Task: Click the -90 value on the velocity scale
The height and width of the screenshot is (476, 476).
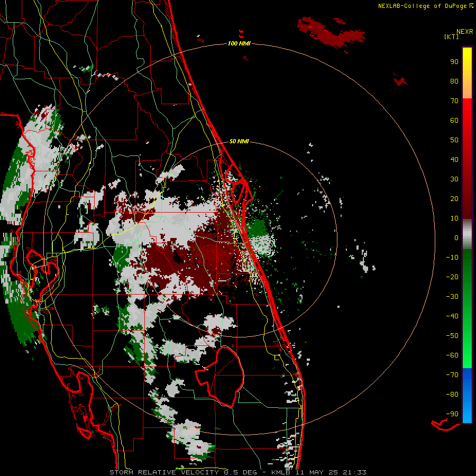Action: pos(452,414)
